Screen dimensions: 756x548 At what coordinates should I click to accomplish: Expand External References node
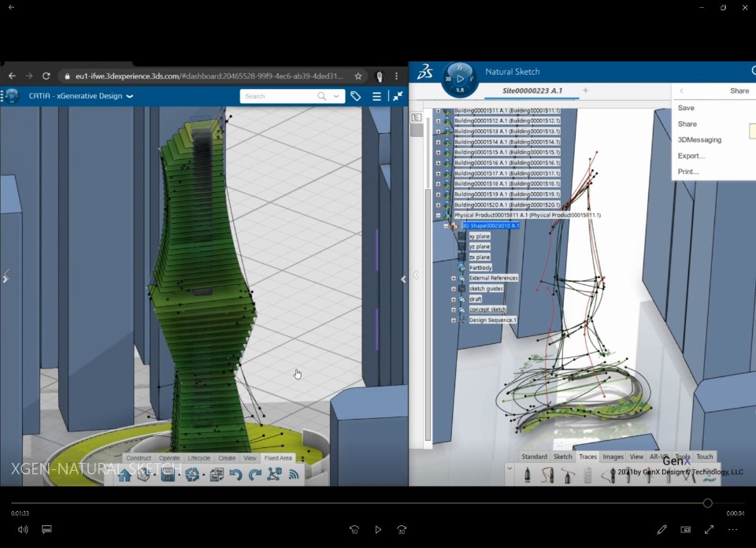click(x=454, y=278)
